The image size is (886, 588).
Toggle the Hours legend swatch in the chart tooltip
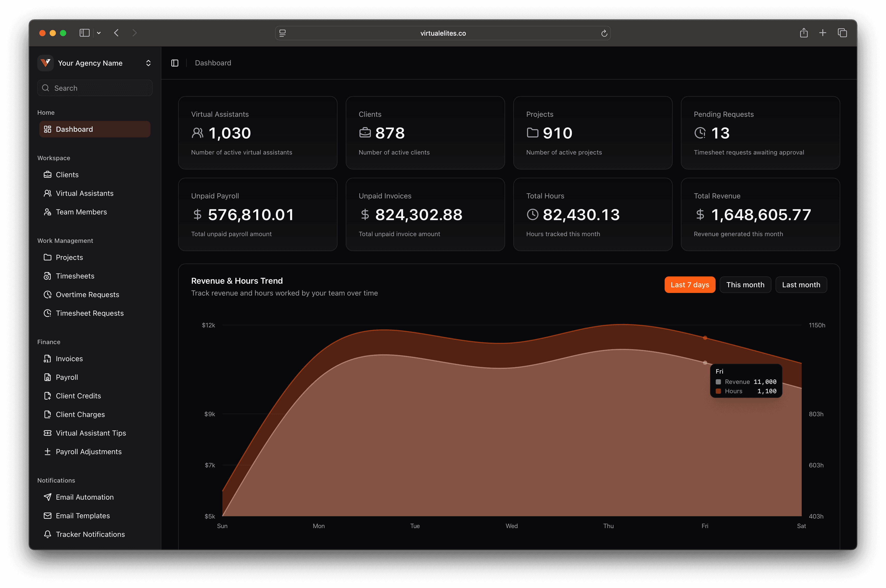(718, 391)
